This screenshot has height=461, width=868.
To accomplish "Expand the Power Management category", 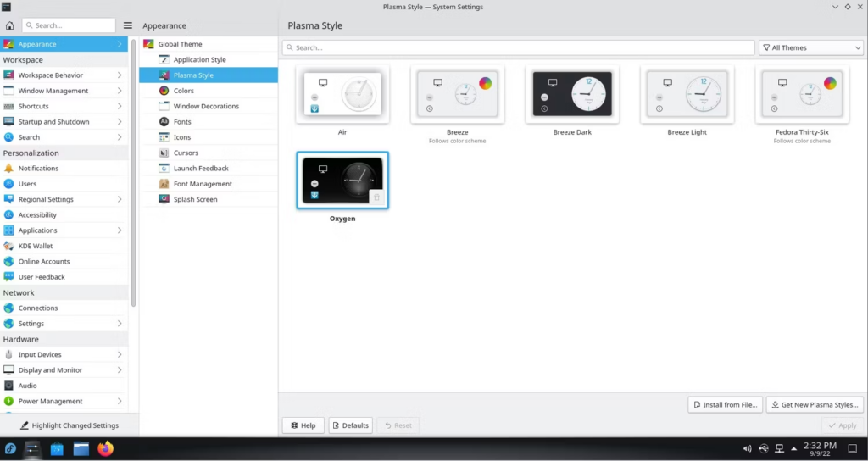I will coord(120,401).
